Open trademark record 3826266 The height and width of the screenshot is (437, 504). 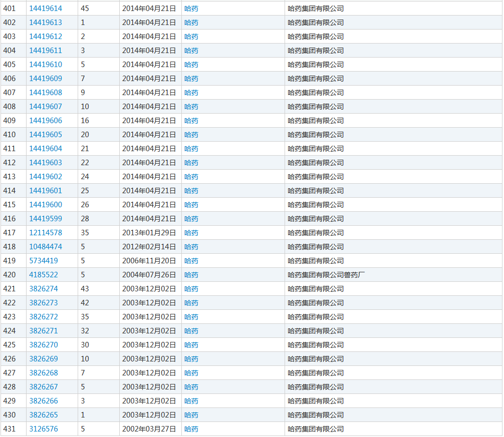[x=44, y=401]
